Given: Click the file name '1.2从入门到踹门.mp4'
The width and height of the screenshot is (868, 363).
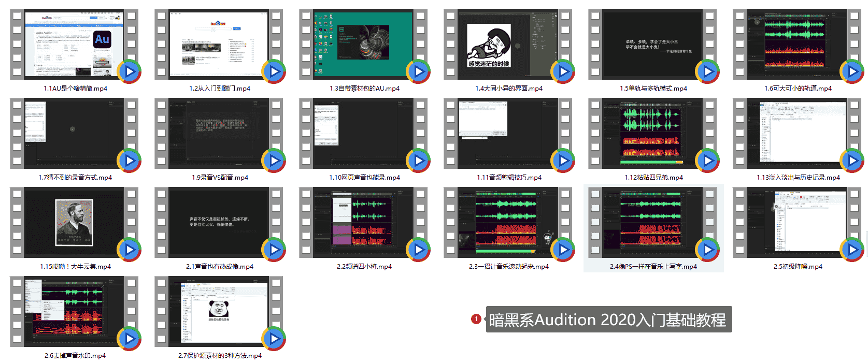Looking at the screenshot, I should pyautogui.click(x=220, y=89).
